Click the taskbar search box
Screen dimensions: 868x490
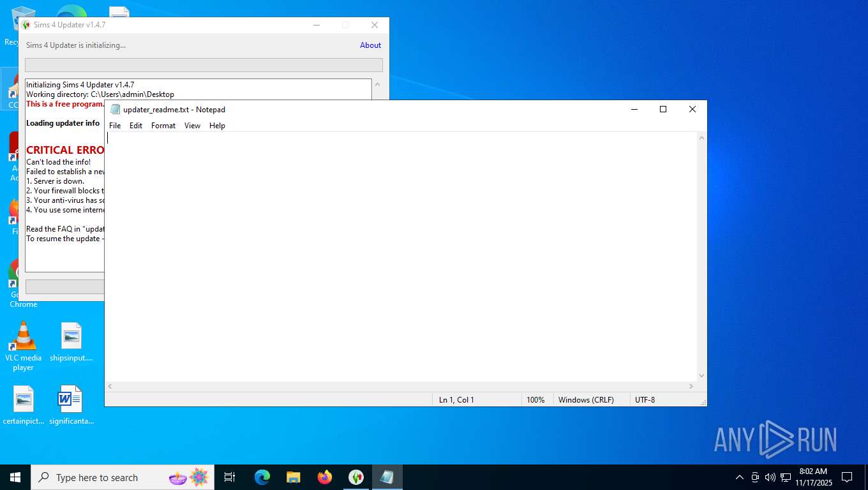pyautogui.click(x=121, y=477)
